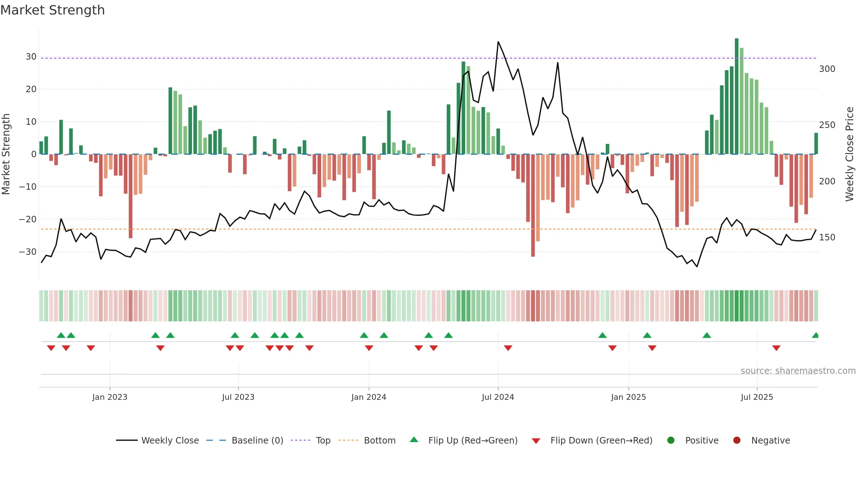
Task: Click the Jan 2024 x-axis label
Action: pyautogui.click(x=369, y=397)
